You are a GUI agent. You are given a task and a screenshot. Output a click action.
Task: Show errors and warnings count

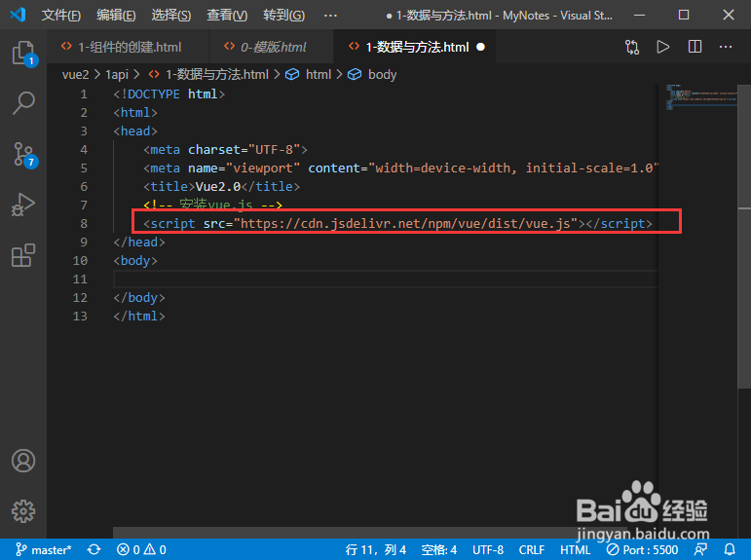click(141, 549)
